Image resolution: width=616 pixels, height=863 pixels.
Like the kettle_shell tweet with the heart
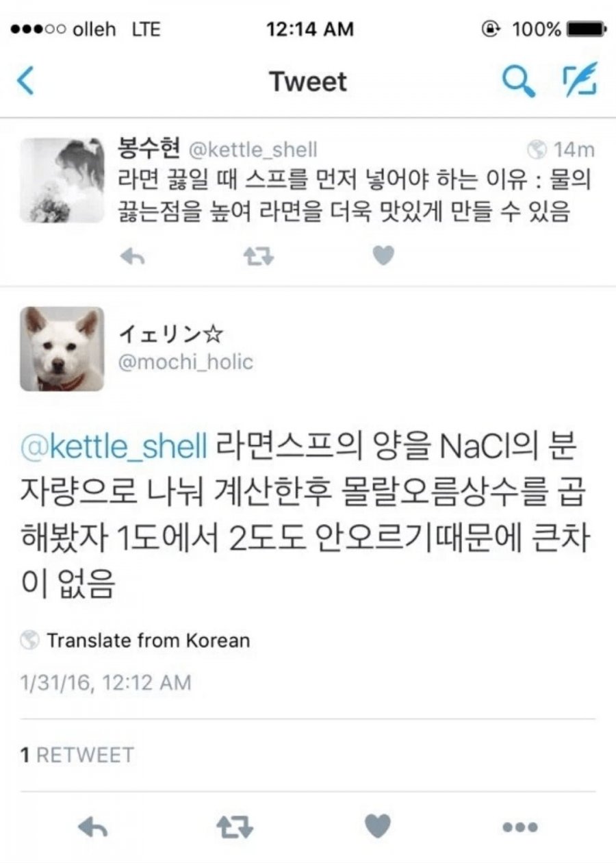(384, 256)
